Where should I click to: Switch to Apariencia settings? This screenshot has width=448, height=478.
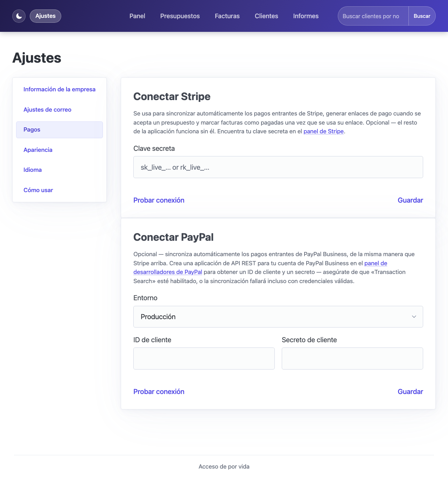point(59,150)
